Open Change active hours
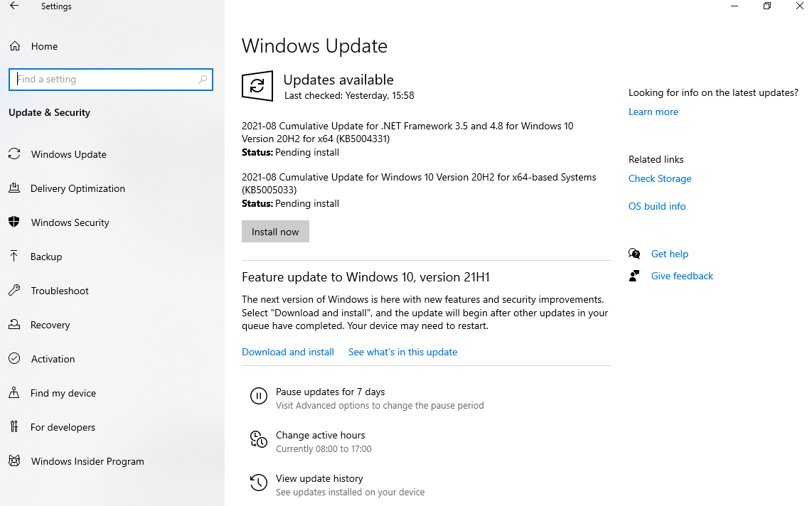The height and width of the screenshot is (506, 812). [x=321, y=435]
